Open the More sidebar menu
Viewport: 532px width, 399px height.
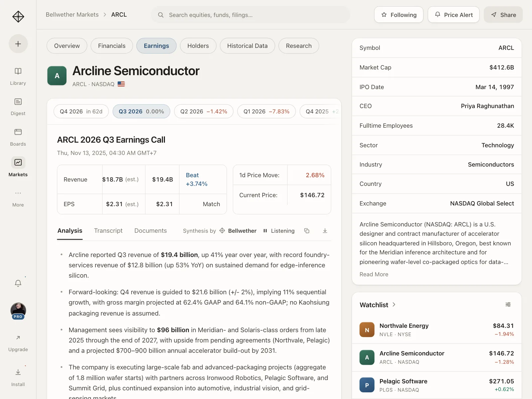18,198
